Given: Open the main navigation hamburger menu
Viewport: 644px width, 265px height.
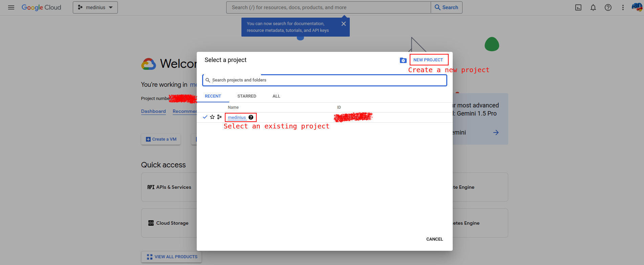Looking at the screenshot, I should [11, 7].
